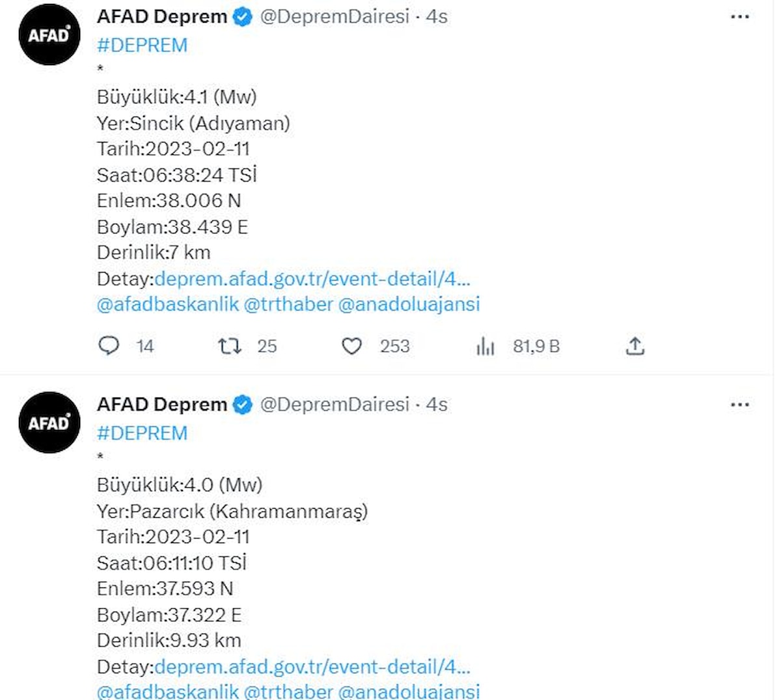
Task: Click verified badge on the first tweet
Action: point(243,17)
